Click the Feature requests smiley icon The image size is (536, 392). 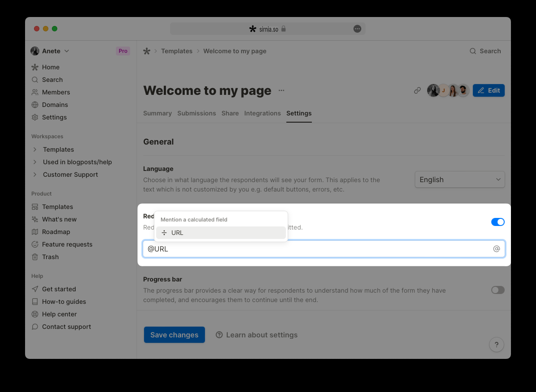coord(35,244)
